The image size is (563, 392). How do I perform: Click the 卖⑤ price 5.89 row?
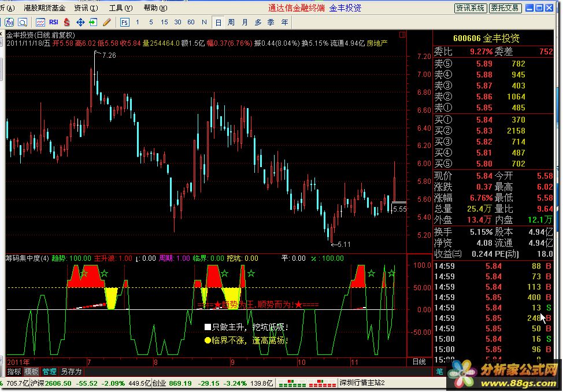coord(494,64)
